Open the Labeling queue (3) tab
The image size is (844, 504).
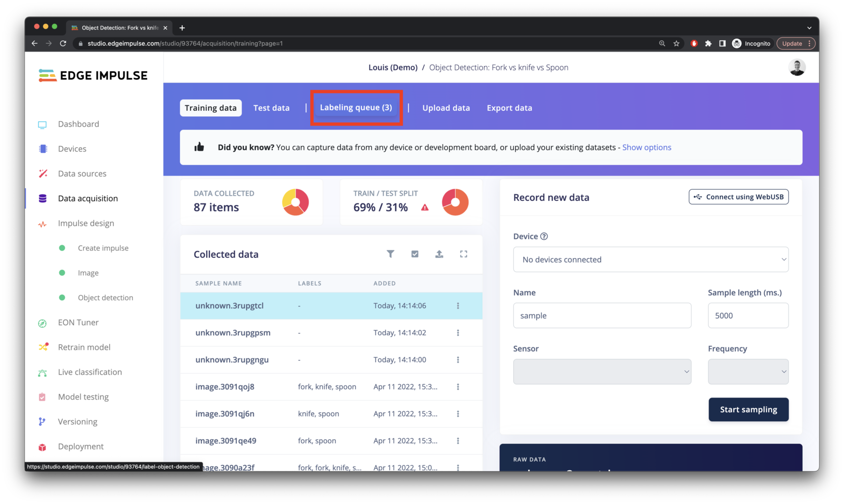[x=356, y=107]
